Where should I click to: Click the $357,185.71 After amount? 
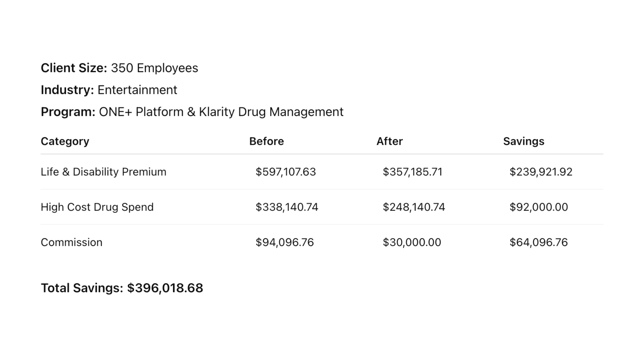[413, 172]
